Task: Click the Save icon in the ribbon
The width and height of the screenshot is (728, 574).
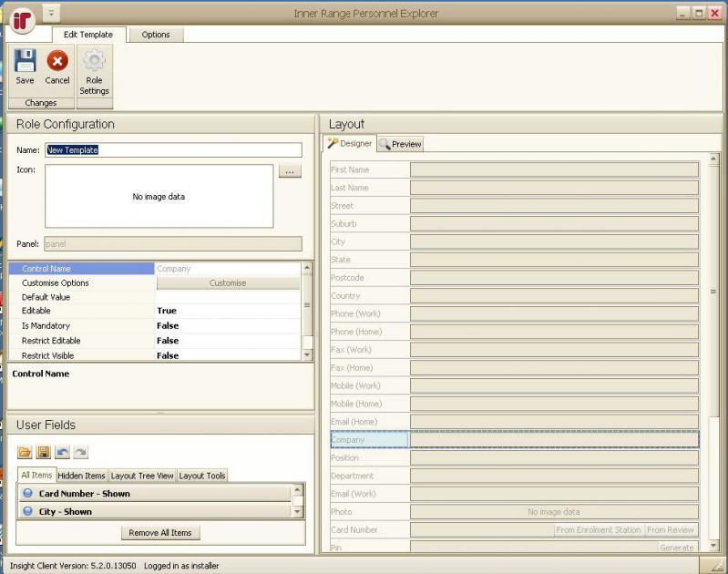Action: point(25,62)
